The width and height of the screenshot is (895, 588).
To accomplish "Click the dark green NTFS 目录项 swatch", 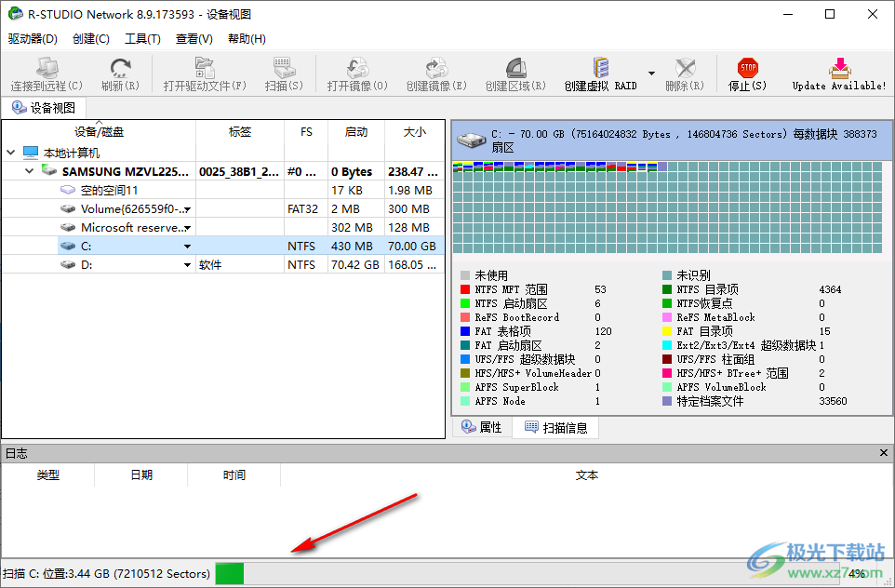I will 667,289.
